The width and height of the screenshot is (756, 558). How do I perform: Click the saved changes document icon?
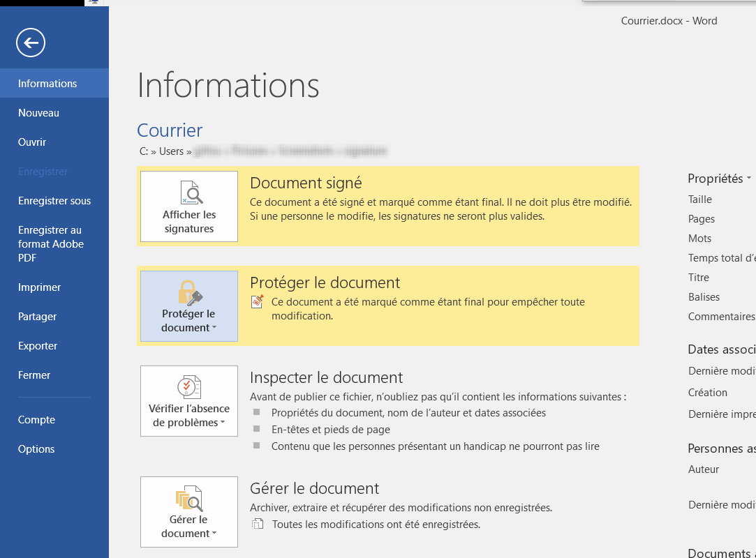tap(258, 524)
